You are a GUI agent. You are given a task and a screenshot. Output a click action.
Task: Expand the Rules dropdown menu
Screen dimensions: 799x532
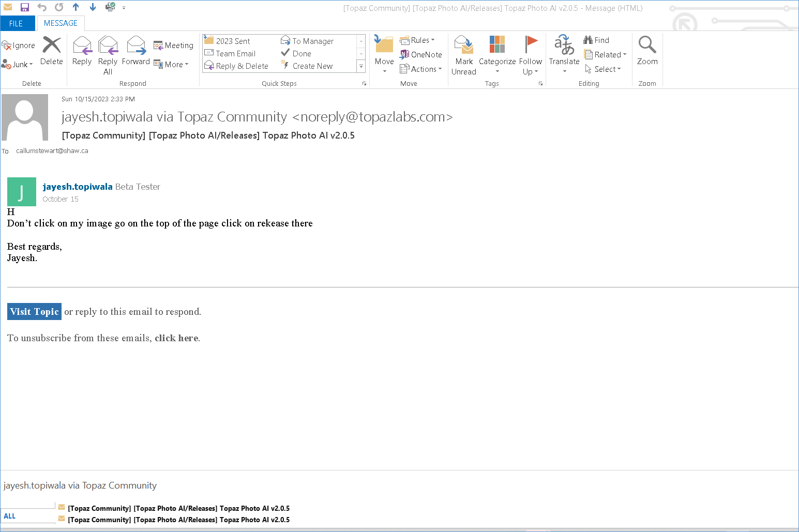418,40
